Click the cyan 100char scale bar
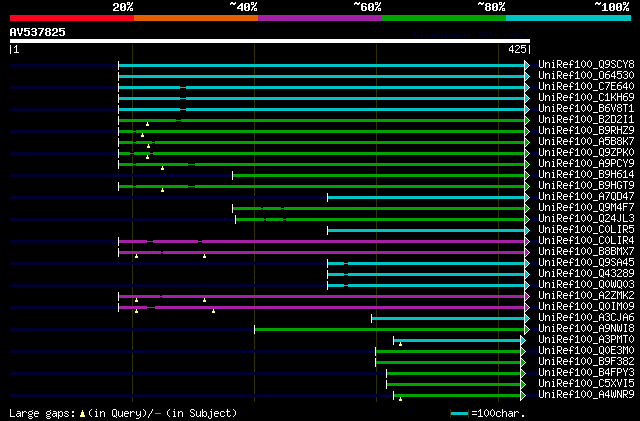Image resolution: width=640 pixels, height=421 pixels. point(459,414)
